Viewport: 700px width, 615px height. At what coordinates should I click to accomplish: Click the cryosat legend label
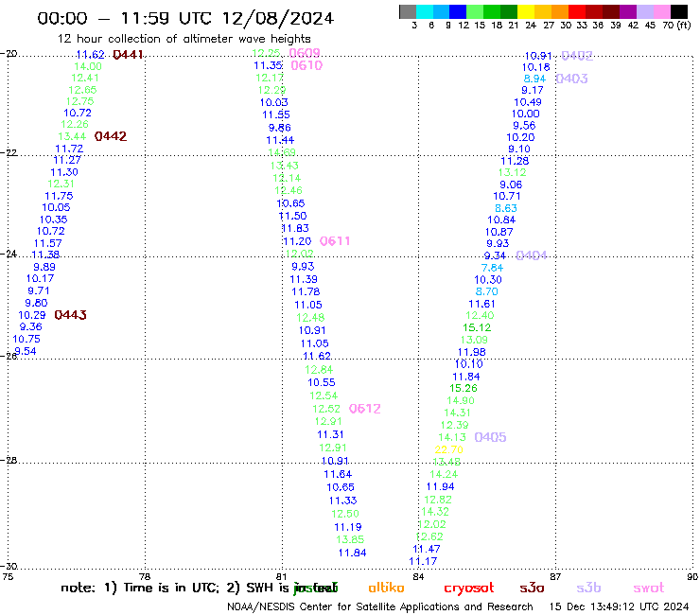point(469,589)
